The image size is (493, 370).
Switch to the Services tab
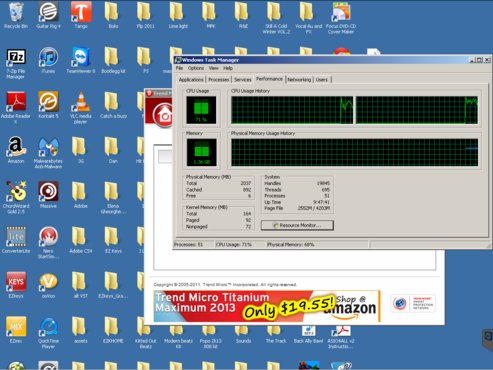(x=242, y=80)
